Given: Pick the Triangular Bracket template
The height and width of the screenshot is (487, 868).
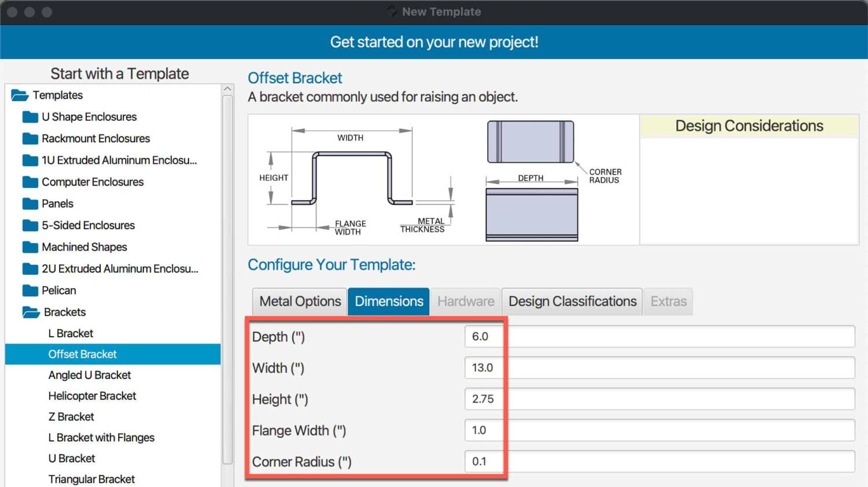Looking at the screenshot, I should coord(91,479).
